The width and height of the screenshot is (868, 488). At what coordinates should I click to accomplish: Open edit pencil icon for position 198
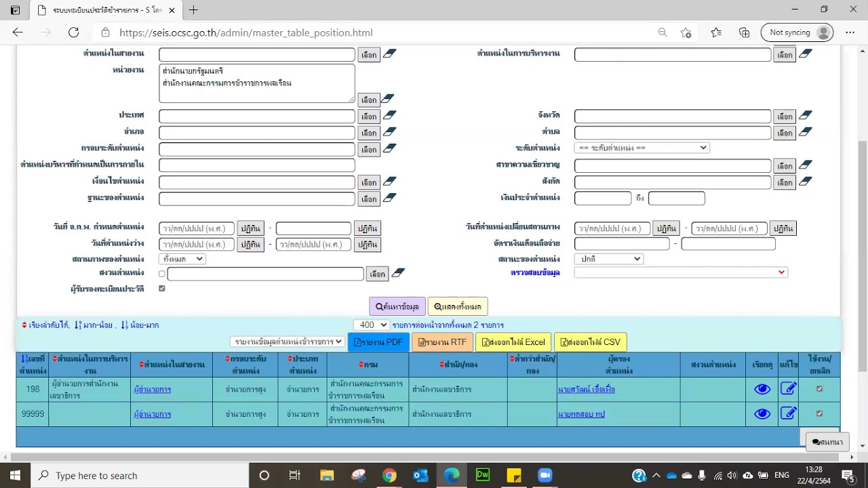pos(788,388)
